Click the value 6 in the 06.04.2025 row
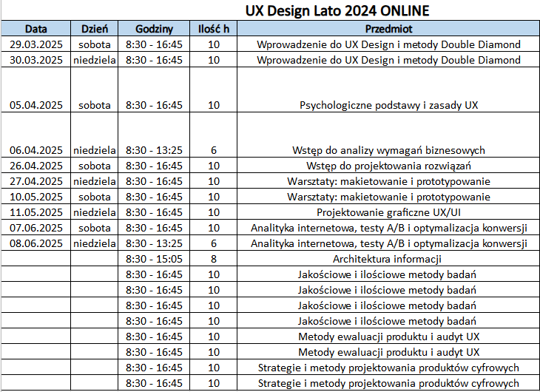The image size is (540, 392). [214, 135]
